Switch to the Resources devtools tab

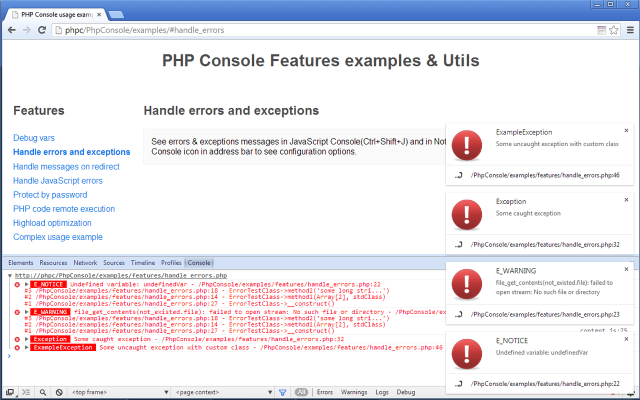point(53,262)
